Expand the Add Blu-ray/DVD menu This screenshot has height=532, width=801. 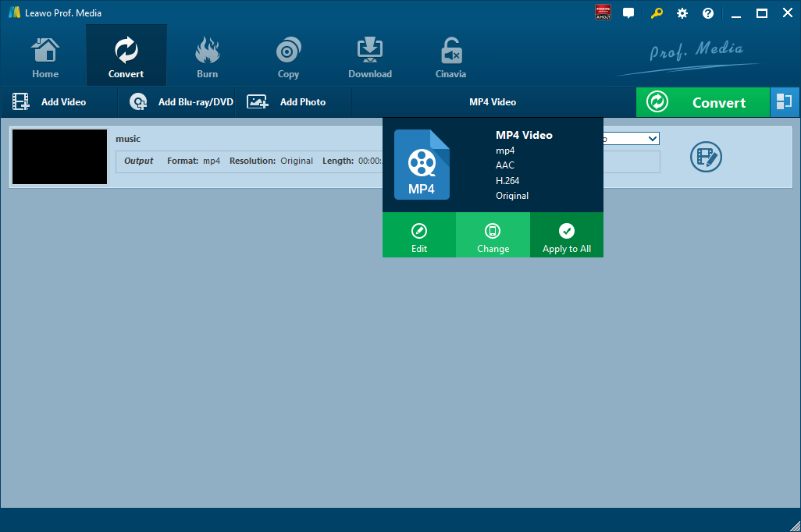click(x=182, y=102)
